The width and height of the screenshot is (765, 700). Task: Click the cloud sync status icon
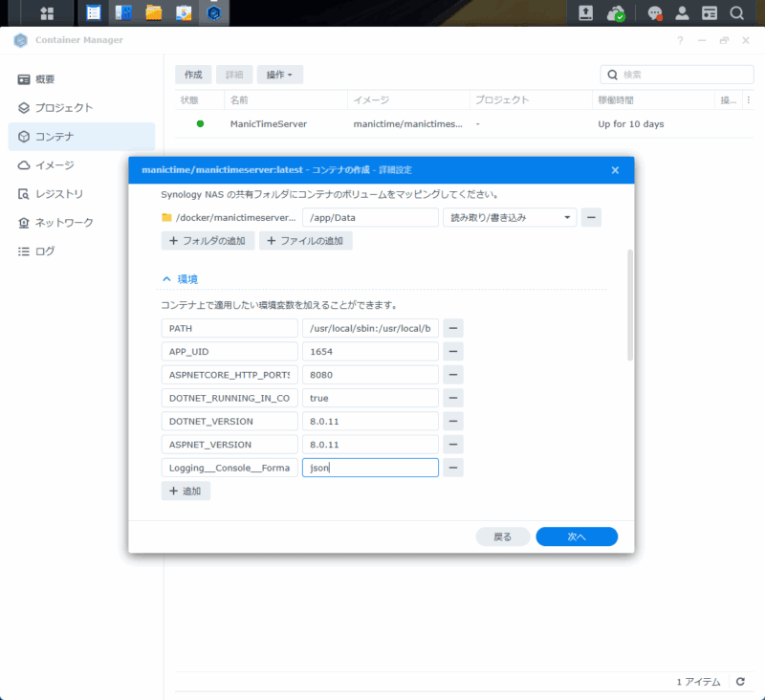617,14
